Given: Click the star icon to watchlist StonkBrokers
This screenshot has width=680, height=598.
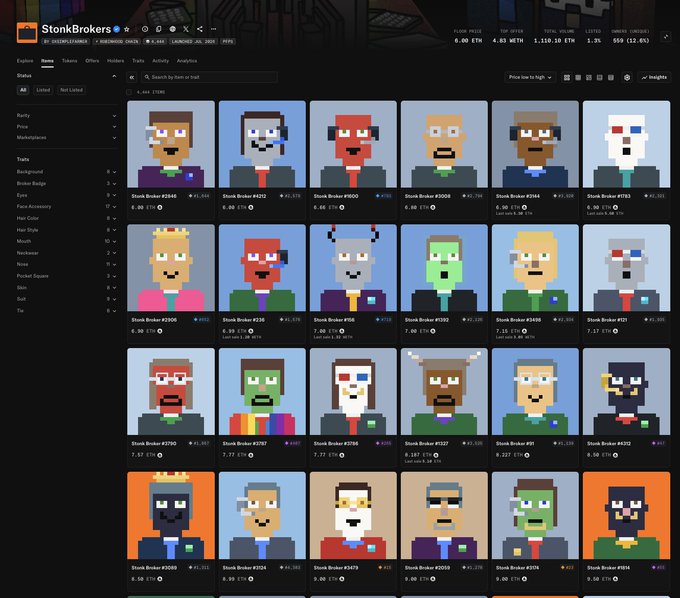Looking at the screenshot, I should pyautogui.click(x=127, y=29).
